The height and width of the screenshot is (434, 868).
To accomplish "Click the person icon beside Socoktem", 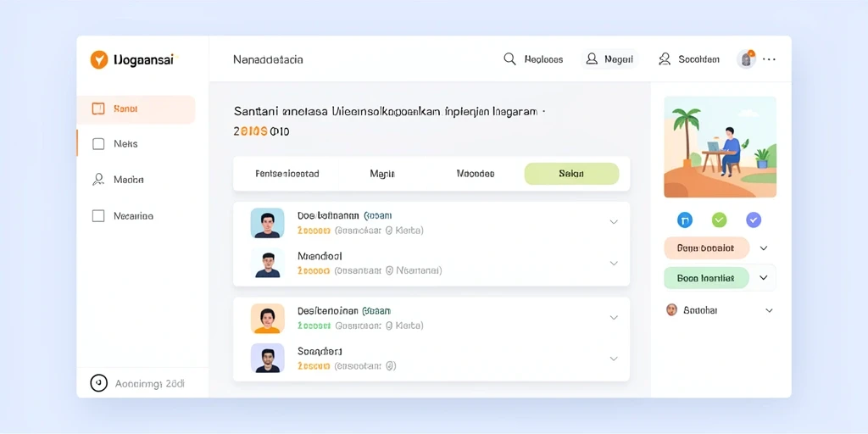I will point(665,59).
